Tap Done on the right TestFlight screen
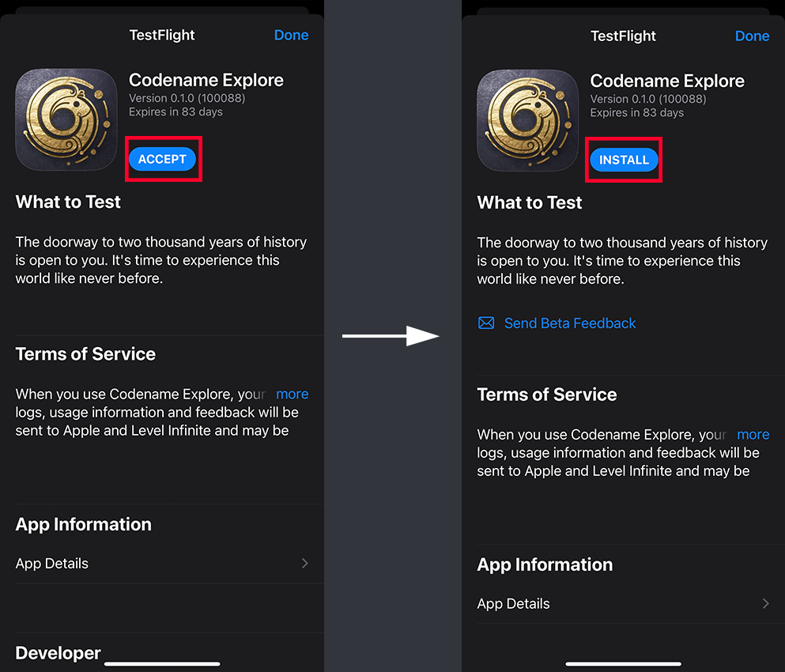Viewport: 785px width, 672px height. point(752,36)
